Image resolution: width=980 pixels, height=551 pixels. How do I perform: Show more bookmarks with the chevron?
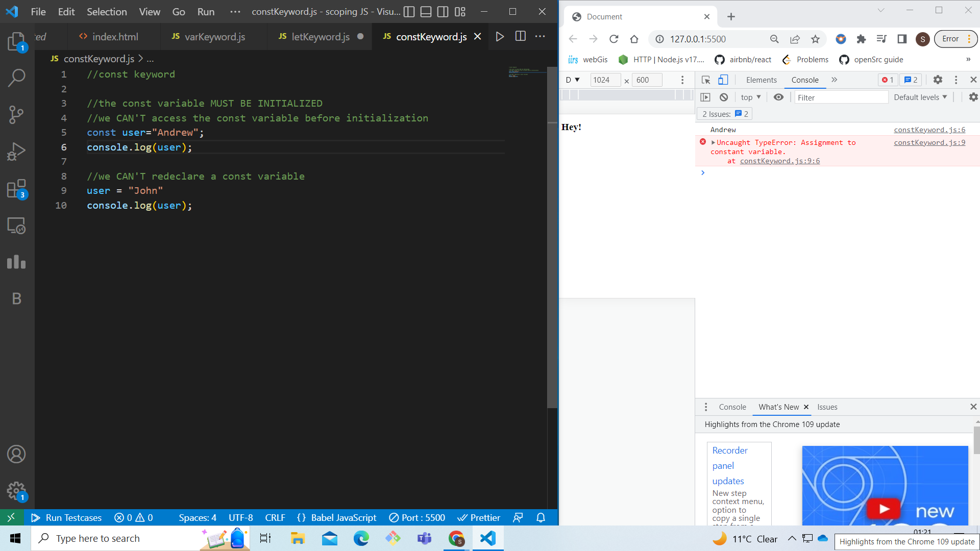click(968, 59)
